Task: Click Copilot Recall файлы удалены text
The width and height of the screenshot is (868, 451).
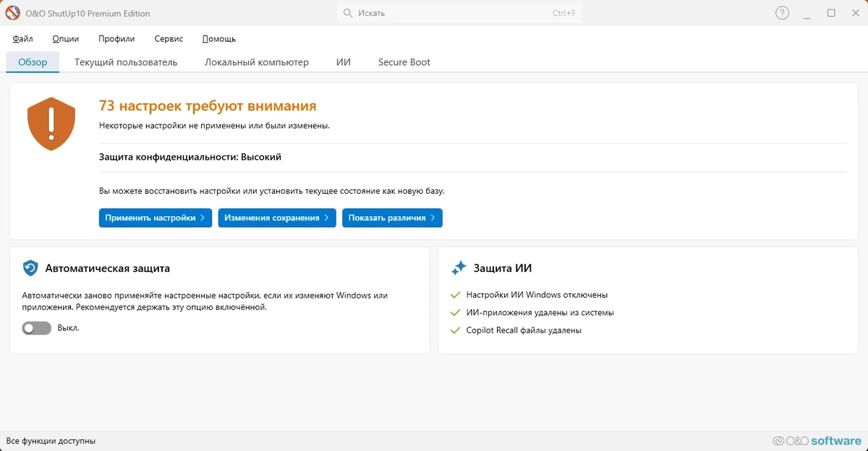Action: click(x=524, y=330)
